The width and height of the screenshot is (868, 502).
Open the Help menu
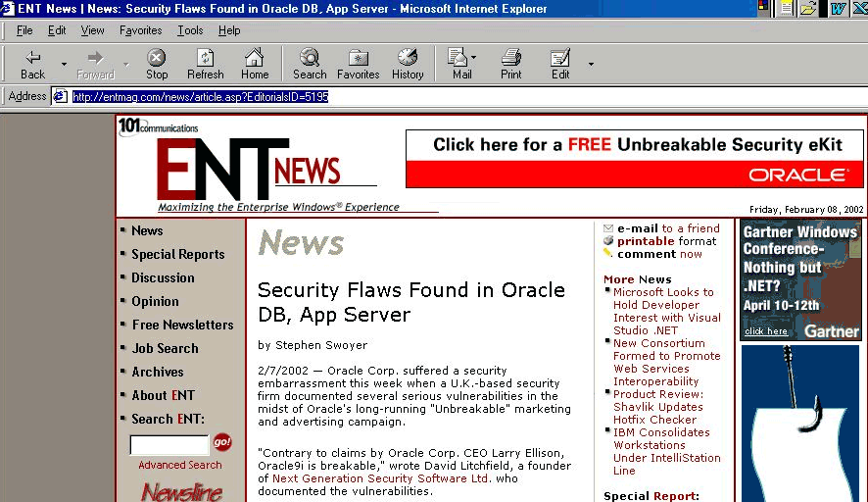pyautogui.click(x=229, y=30)
